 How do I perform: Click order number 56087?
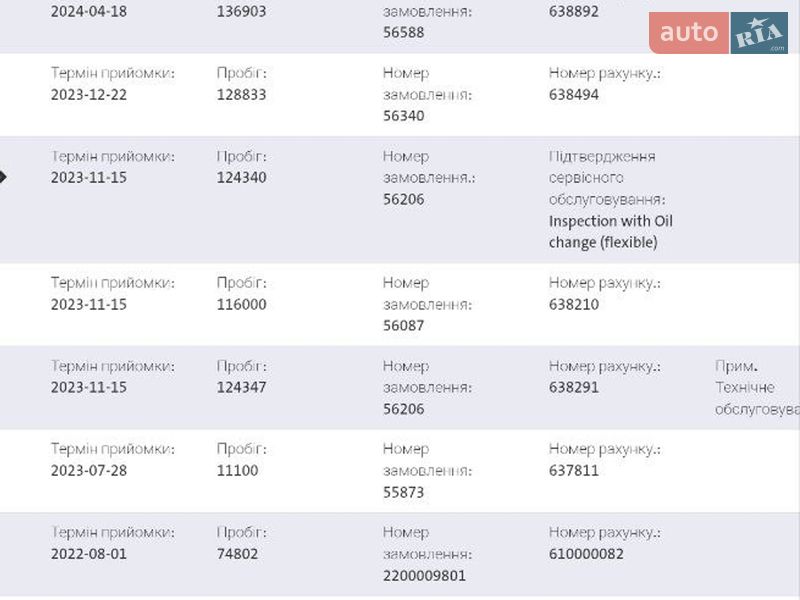pyautogui.click(x=404, y=325)
